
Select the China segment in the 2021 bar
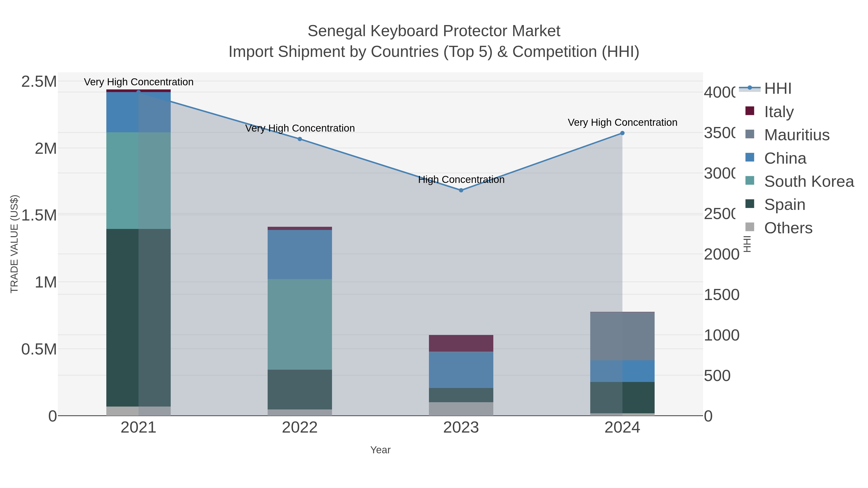click(x=138, y=112)
